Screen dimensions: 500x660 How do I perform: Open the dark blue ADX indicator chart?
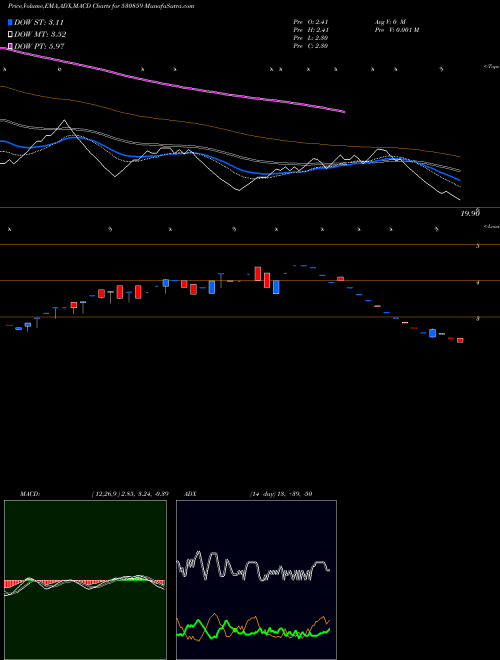256,580
